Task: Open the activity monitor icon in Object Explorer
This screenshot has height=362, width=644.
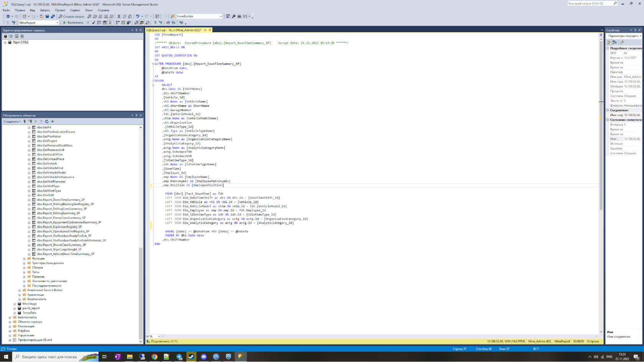Action: click(x=53, y=121)
